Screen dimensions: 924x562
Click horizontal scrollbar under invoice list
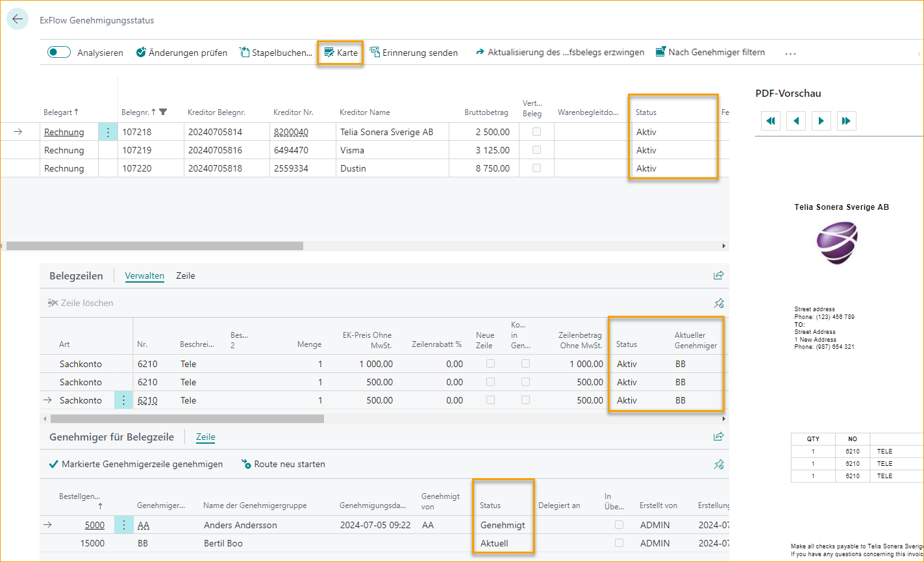[x=155, y=246]
